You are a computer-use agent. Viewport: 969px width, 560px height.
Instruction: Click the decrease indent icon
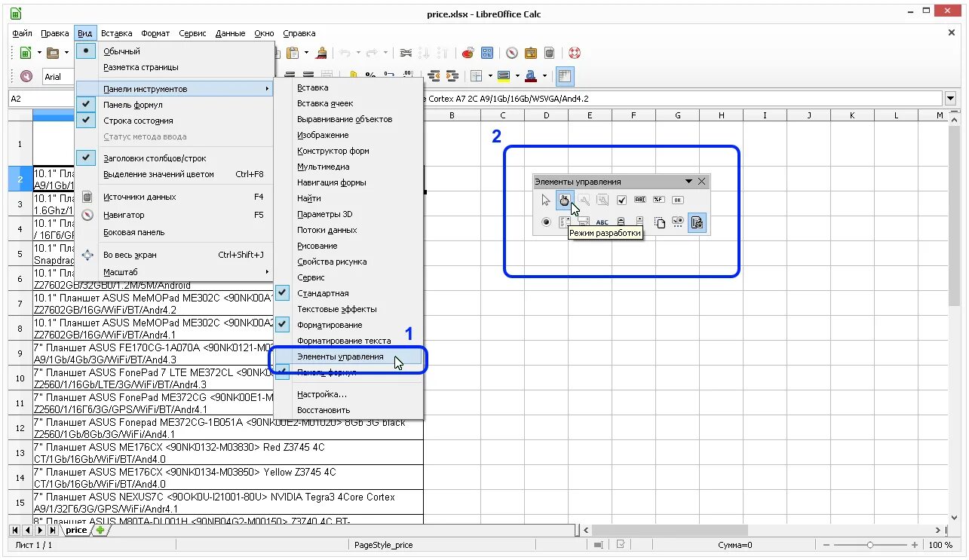(434, 75)
